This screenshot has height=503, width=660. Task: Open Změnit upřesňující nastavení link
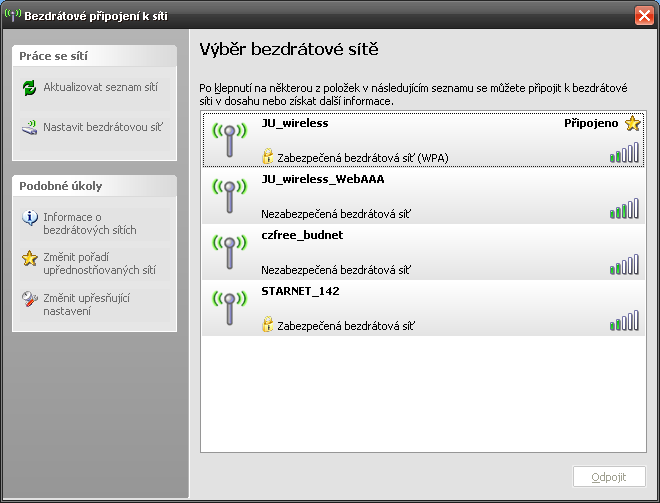pos(87,304)
